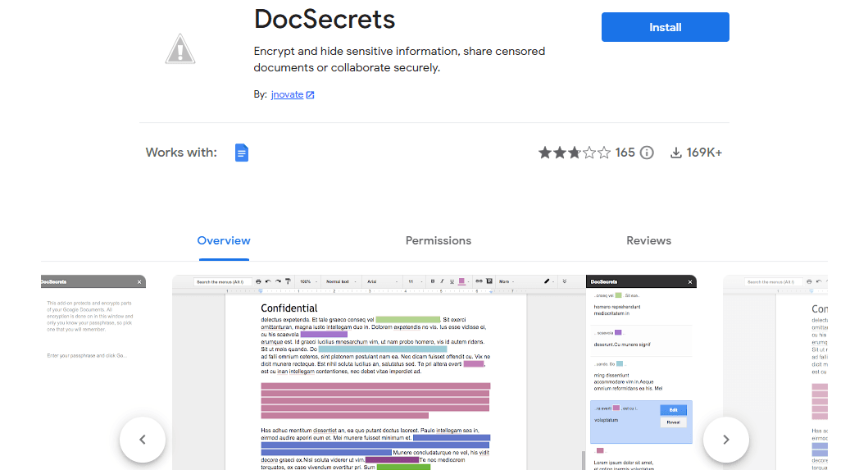The width and height of the screenshot is (868, 470).
Task: Install the DocSecrets add-on
Action: (x=665, y=27)
